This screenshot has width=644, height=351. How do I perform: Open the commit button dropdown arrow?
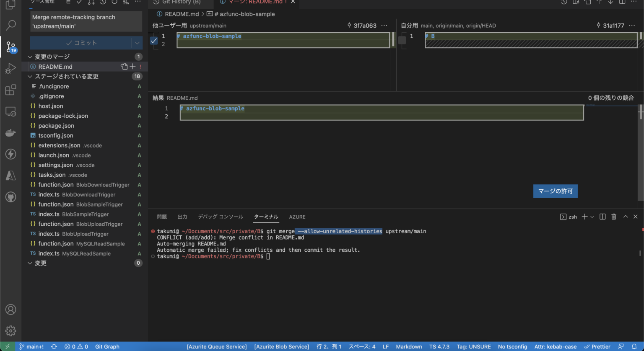(x=137, y=43)
